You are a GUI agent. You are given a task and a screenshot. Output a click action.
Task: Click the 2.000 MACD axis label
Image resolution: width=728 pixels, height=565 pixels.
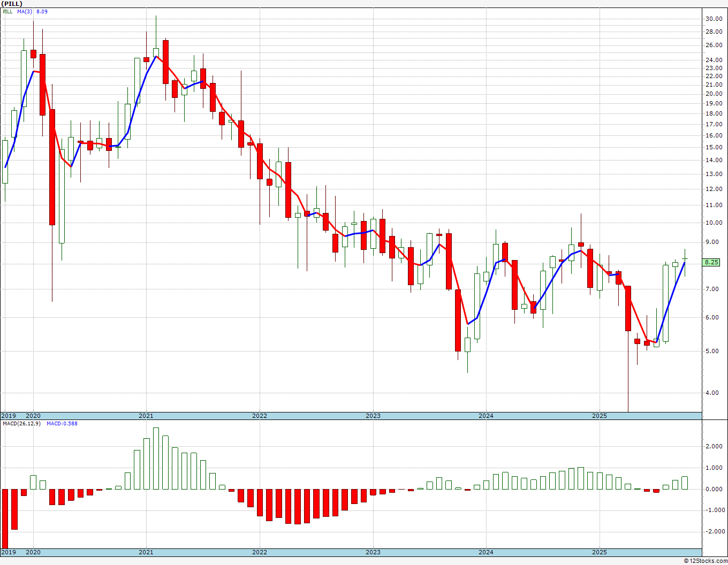[x=714, y=447]
